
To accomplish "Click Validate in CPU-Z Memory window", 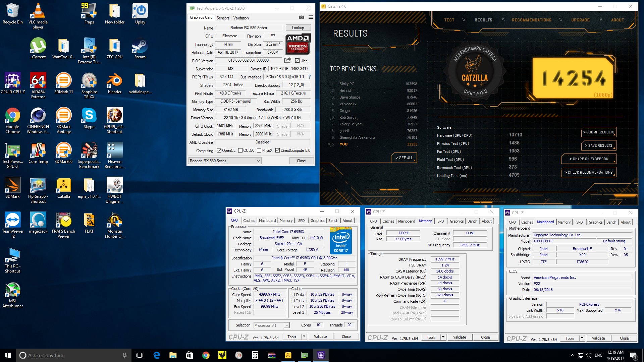I will tap(459, 337).
